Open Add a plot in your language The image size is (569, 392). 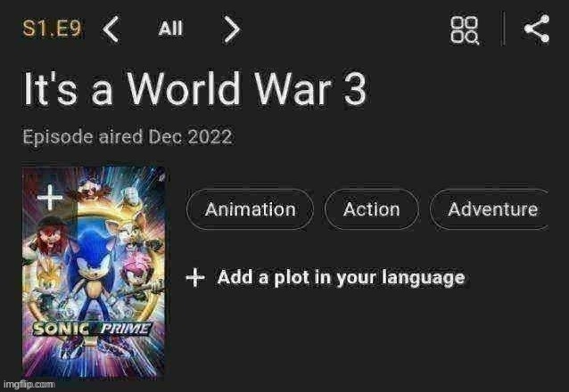click(341, 278)
